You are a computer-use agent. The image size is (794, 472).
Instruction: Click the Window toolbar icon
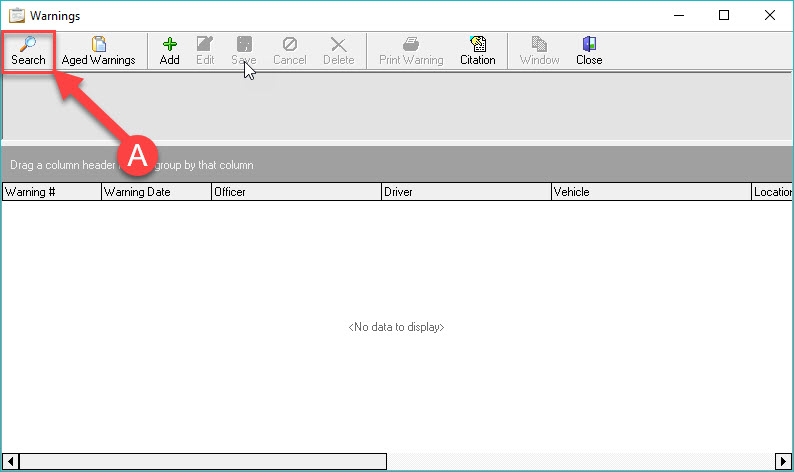[540, 44]
